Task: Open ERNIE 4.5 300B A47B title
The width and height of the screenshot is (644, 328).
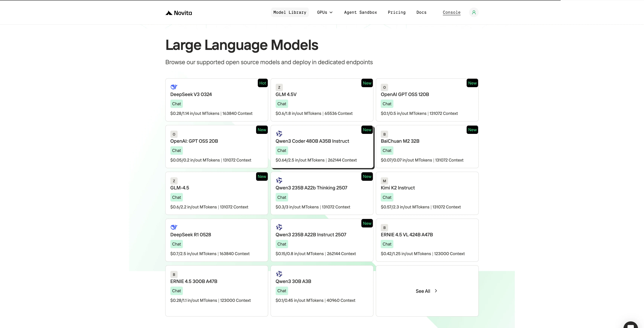Action: click(x=194, y=281)
